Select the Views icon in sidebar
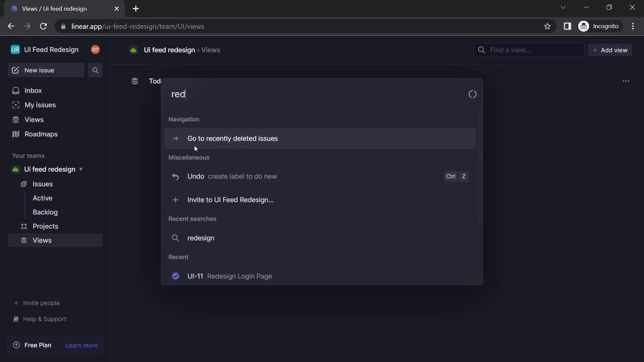This screenshot has height=362, width=644. (x=16, y=119)
